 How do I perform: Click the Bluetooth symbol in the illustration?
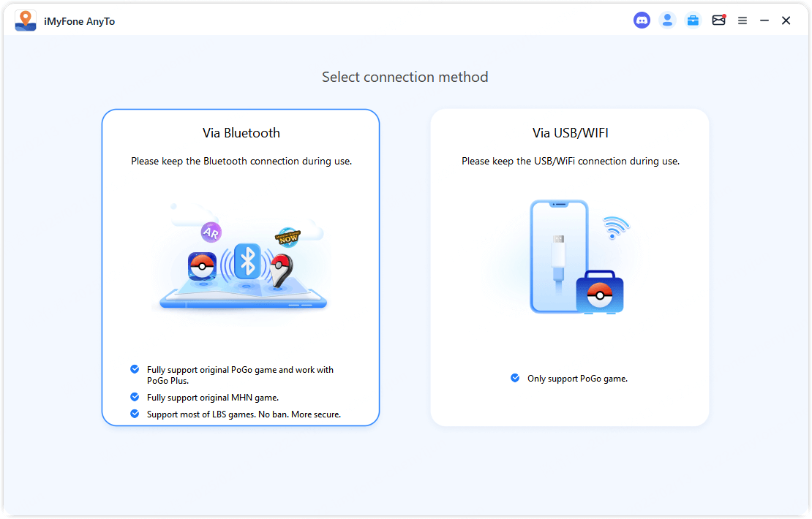pos(248,261)
